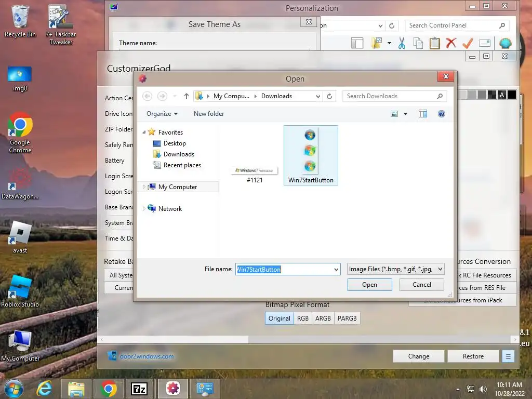Click the Cut scissors icon in Personalization toolbar
This screenshot has height=399, width=532.
pyautogui.click(x=402, y=43)
